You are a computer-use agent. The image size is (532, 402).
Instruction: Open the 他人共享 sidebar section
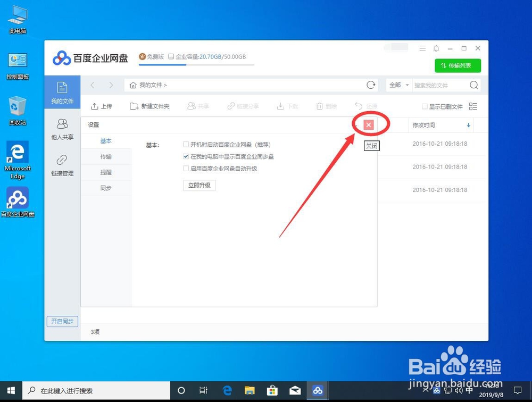coord(62,129)
